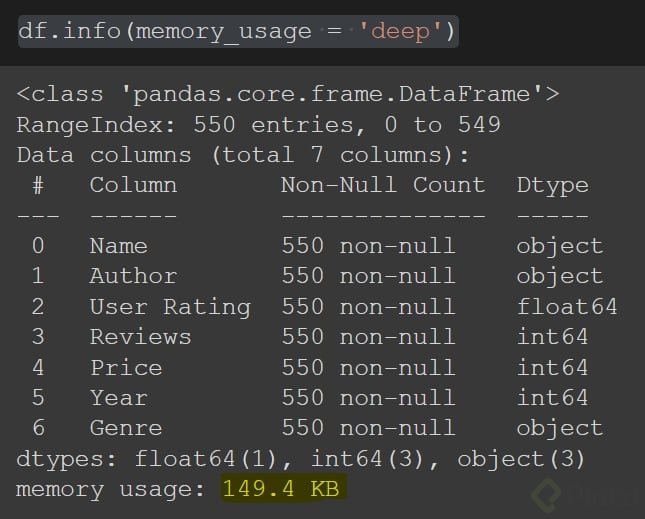Select the 'User Rating' column entry
Image resolution: width=645 pixels, height=519 pixels.
[x=170, y=307]
